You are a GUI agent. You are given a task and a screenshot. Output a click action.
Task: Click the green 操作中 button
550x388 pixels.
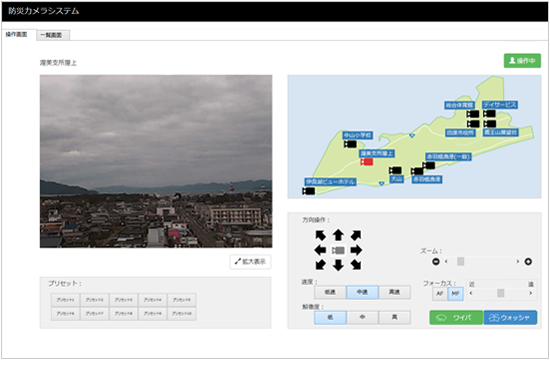tap(522, 61)
